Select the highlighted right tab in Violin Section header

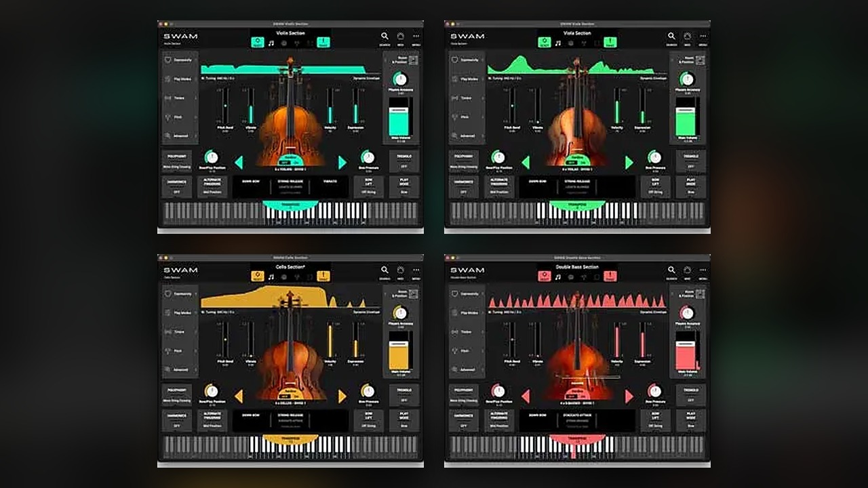tap(323, 42)
